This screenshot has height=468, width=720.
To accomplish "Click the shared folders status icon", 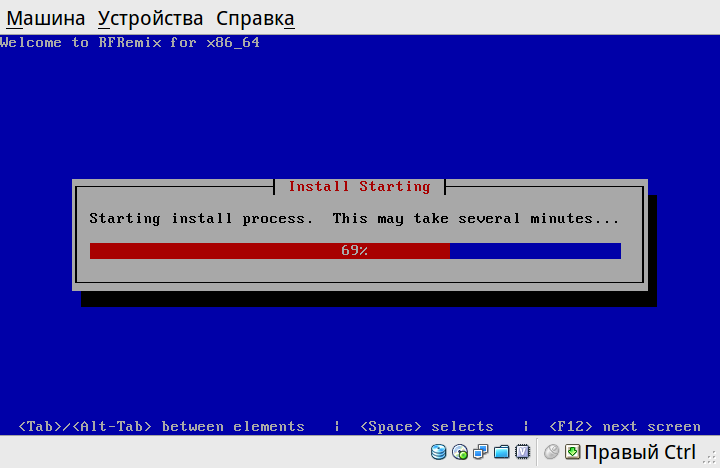I will click(501, 452).
